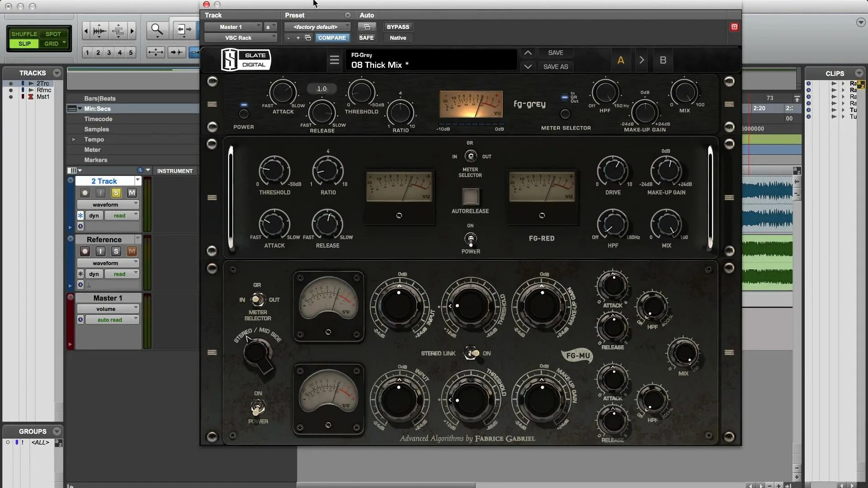This screenshot has width=868, height=488.
Task: Toggle the FG-Grey power button
Action: click(243, 114)
